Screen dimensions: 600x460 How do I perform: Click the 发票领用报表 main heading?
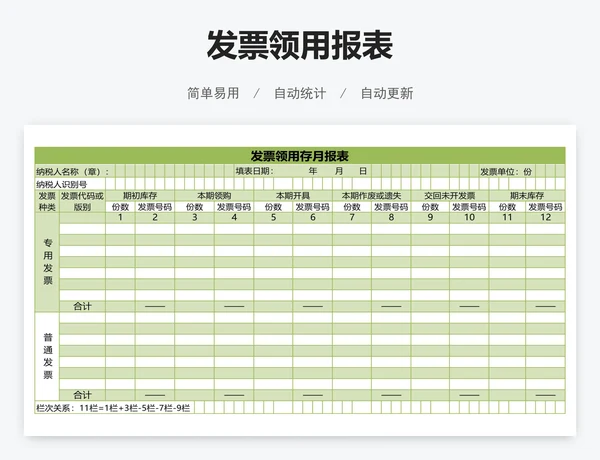(300, 46)
